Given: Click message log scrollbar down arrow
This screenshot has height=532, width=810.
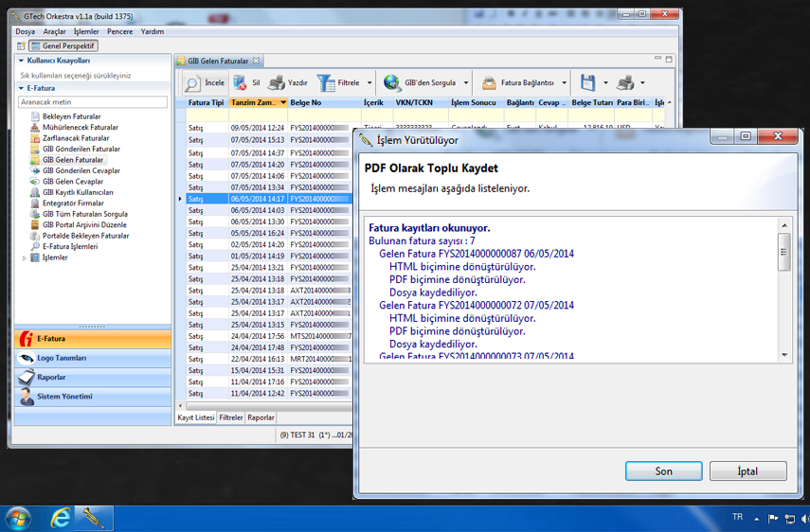Looking at the screenshot, I should 784,354.
